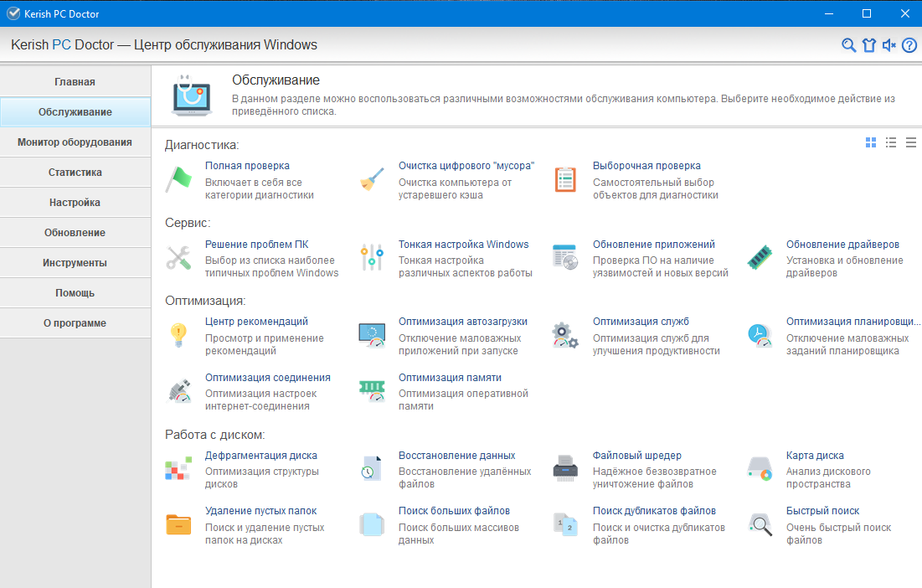Image resolution: width=922 pixels, height=588 pixels.
Task: Open Решение проблем ПК link
Action: pyautogui.click(x=256, y=244)
